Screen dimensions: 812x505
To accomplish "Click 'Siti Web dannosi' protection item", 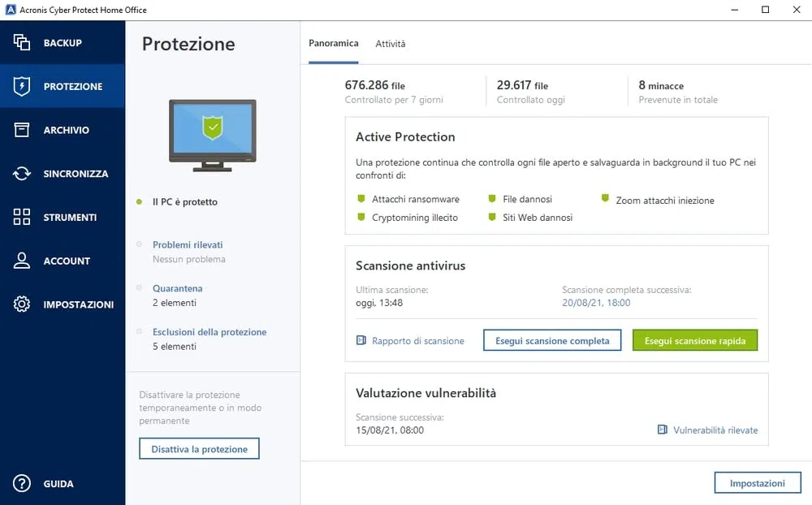I will [538, 218].
